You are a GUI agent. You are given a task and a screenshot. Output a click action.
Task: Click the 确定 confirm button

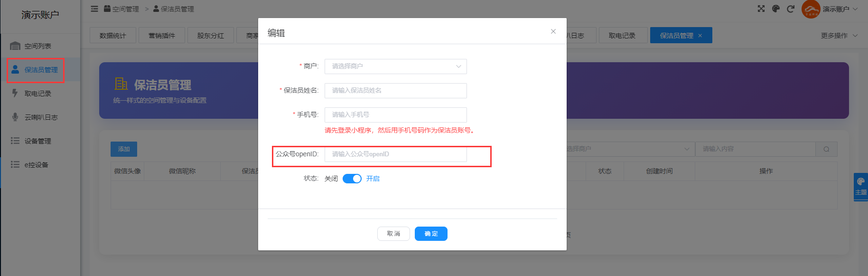pos(431,234)
